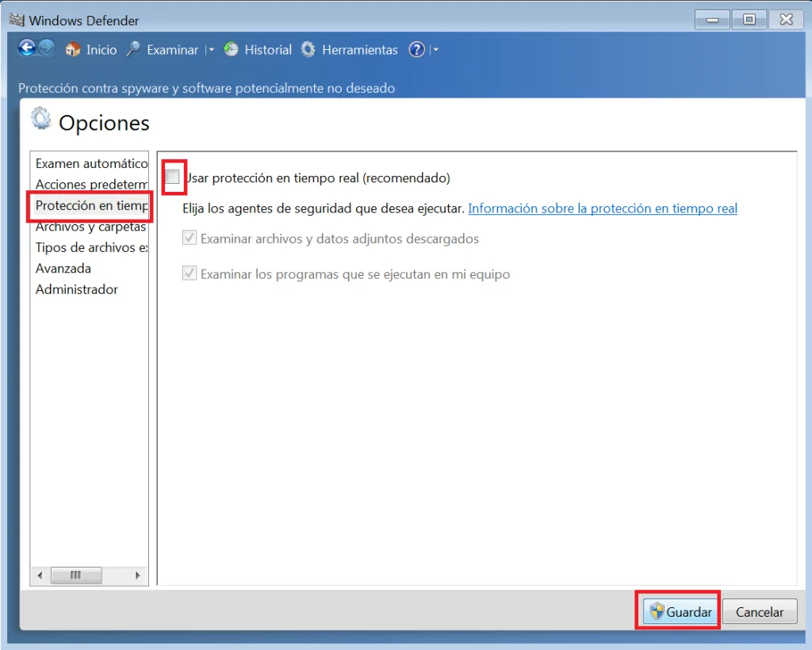Open Información sobre la protección en tiempo real link
The width and height of the screenshot is (812, 650).
coord(603,208)
